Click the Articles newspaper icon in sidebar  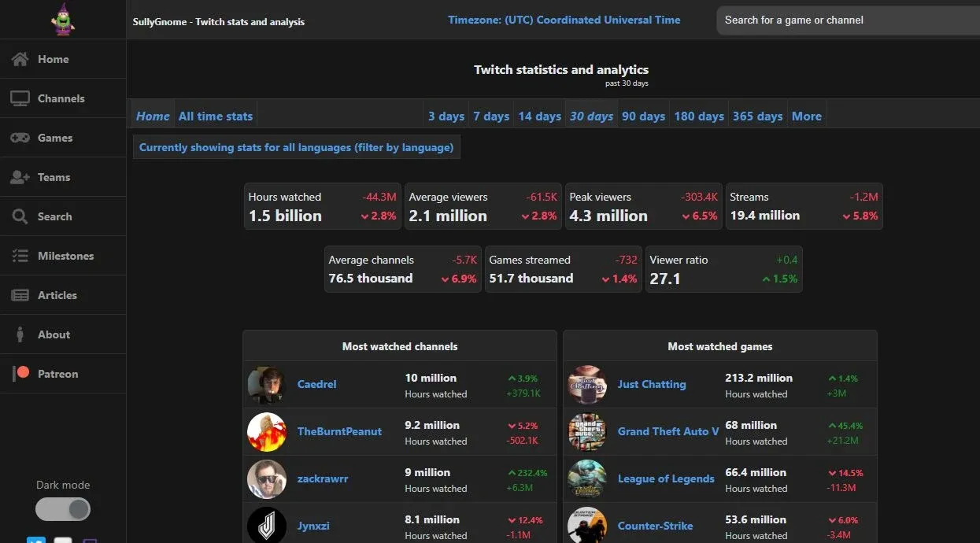point(20,295)
